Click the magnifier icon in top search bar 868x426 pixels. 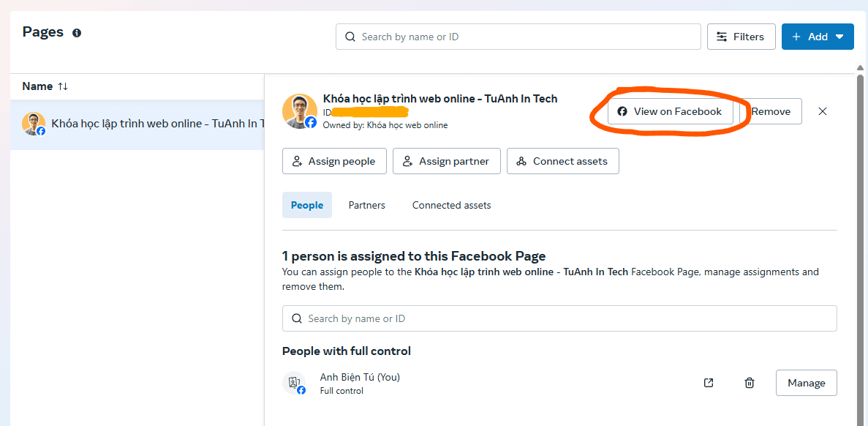click(x=350, y=36)
